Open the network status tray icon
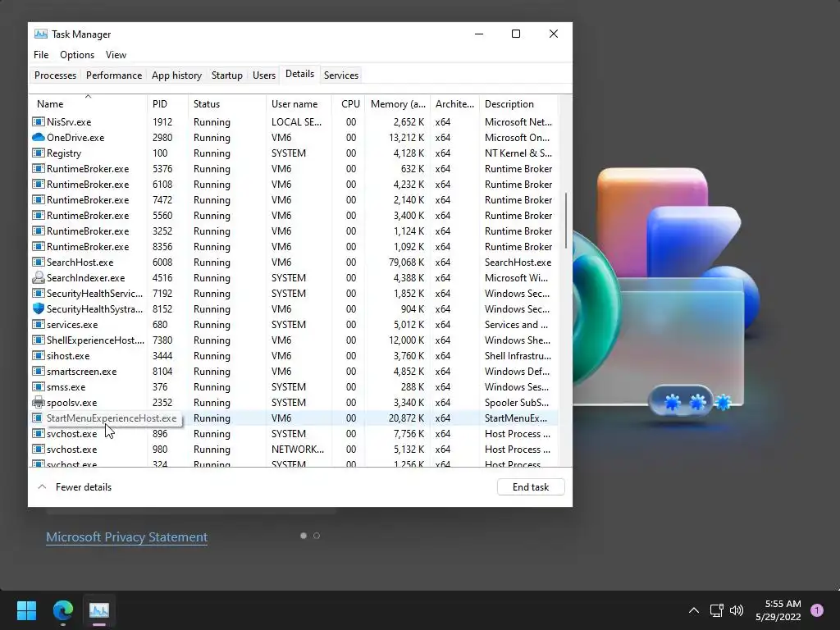840x630 pixels. tap(716, 610)
